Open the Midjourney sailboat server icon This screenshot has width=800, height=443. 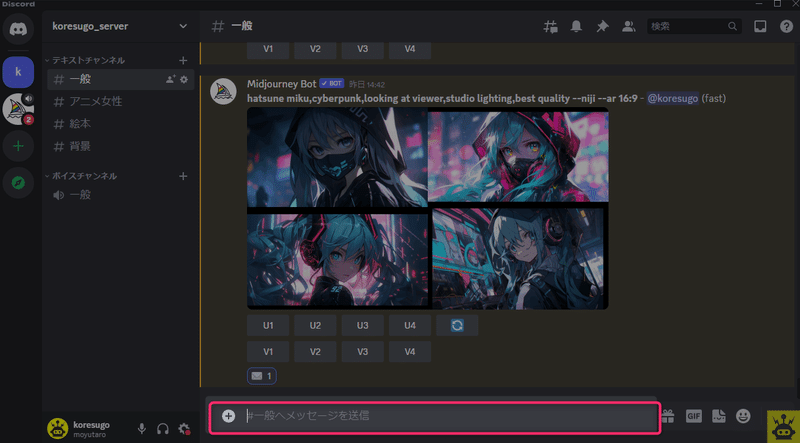17,109
